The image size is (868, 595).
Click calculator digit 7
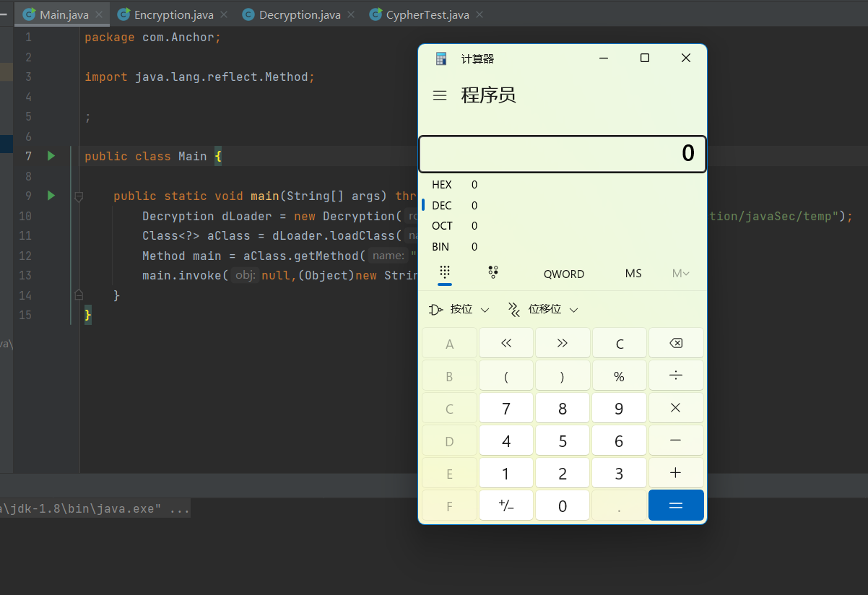506,408
